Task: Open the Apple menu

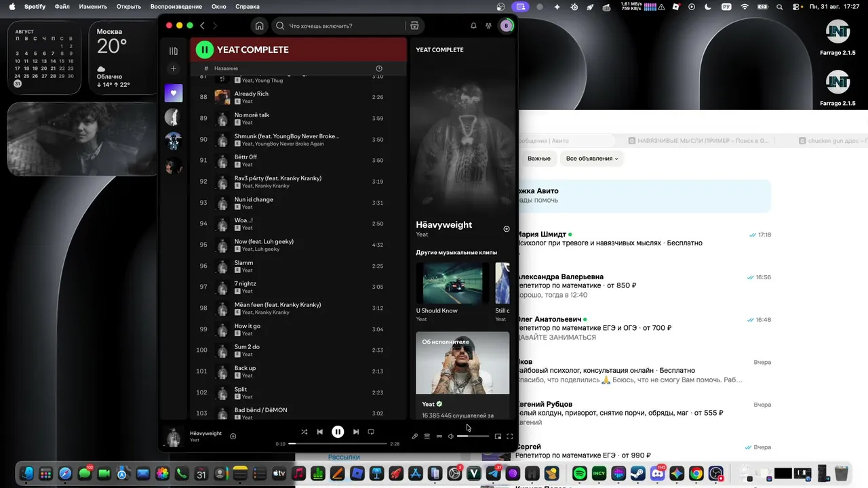Action: tap(12, 7)
